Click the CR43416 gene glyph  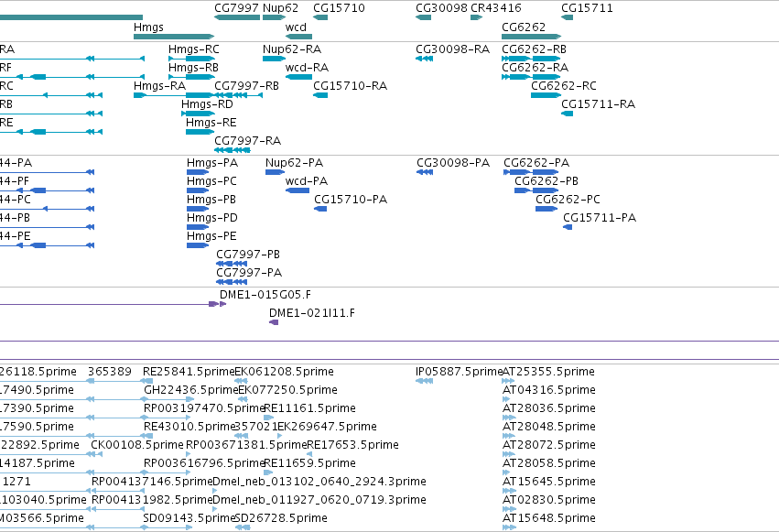coord(476,17)
